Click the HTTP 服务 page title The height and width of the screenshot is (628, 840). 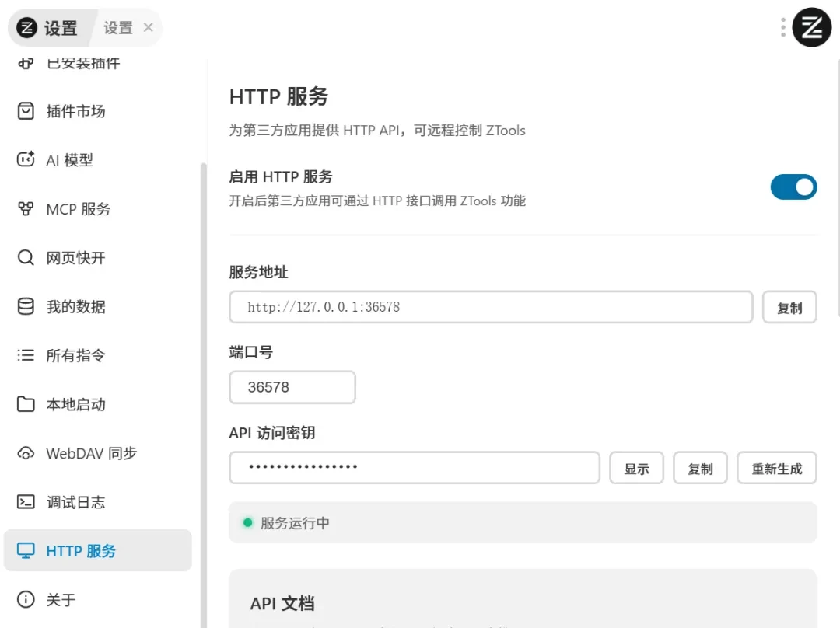278,97
